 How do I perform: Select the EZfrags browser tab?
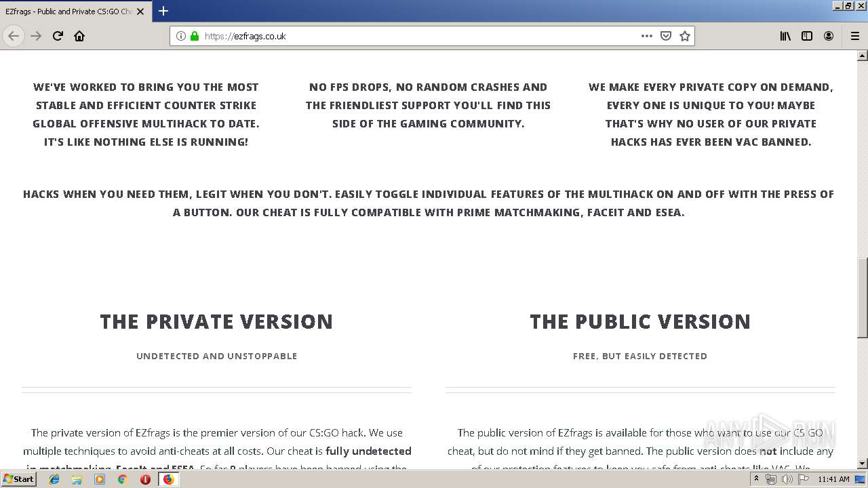point(75,12)
